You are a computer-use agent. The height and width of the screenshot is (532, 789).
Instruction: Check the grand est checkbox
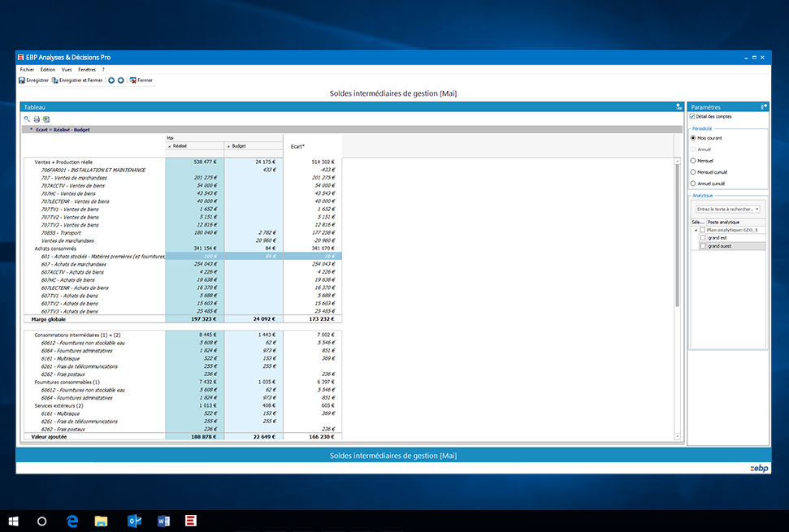[703, 238]
